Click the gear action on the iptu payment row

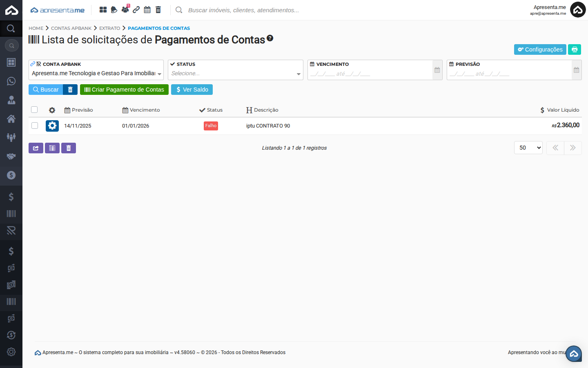tap(52, 126)
